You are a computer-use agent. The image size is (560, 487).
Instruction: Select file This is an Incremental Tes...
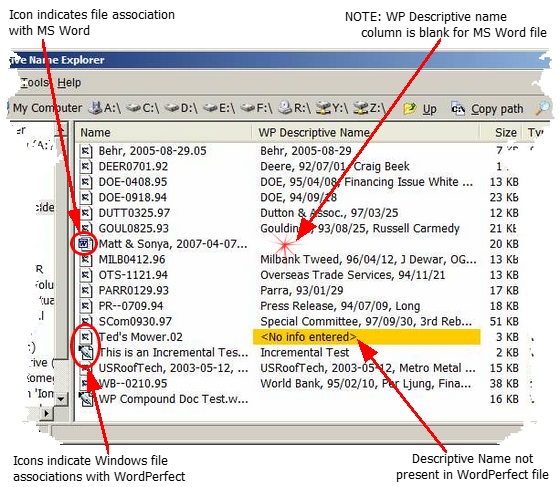pyautogui.click(x=174, y=353)
